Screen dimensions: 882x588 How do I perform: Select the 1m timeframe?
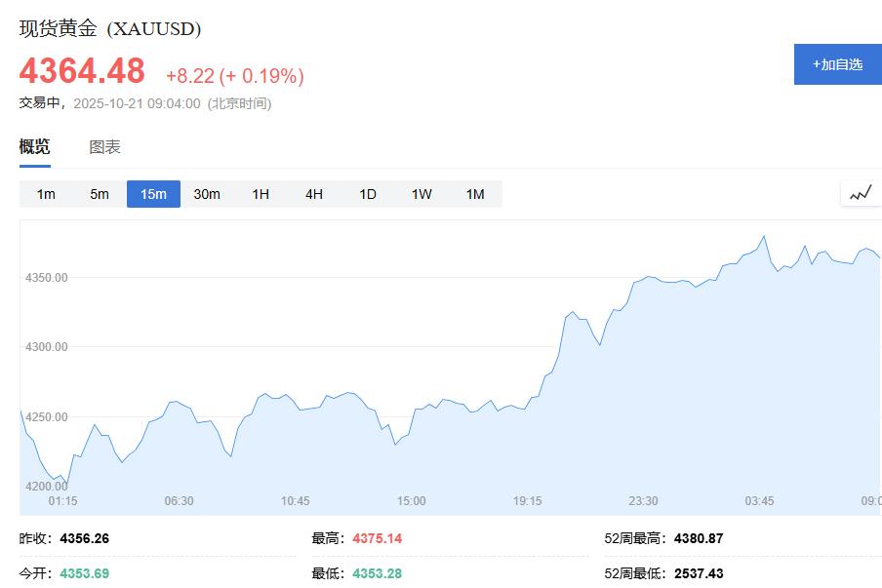45,194
